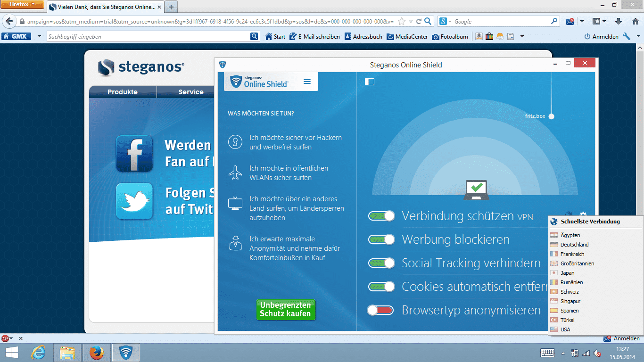Toggle the Social Tracking verhindern switch
The width and height of the screenshot is (644, 362).
point(381,263)
